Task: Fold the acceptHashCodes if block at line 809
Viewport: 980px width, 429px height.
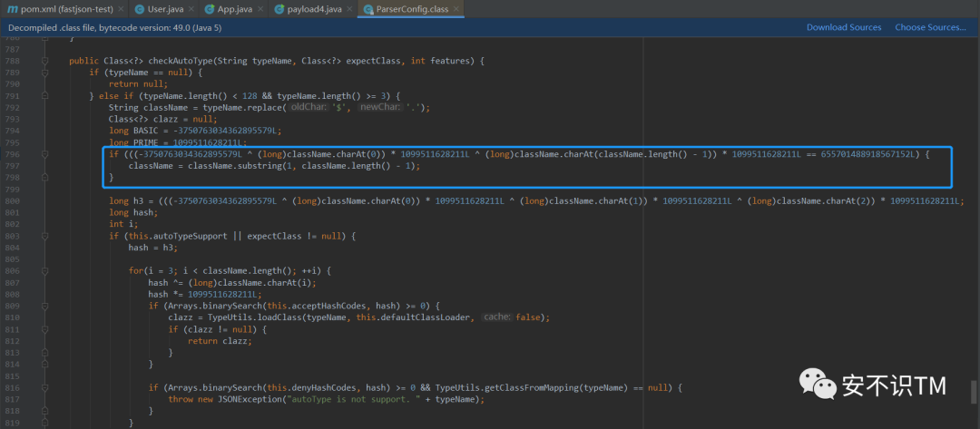Action: tap(44, 306)
